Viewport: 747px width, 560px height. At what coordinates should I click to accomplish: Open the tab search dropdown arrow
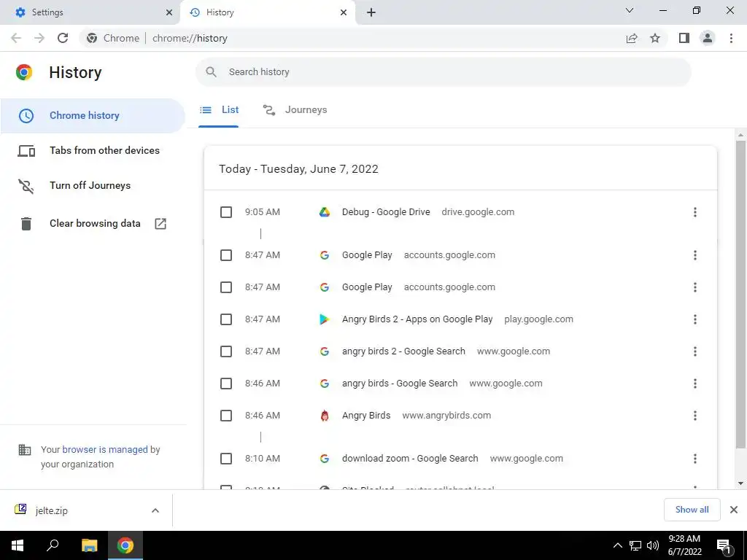[x=630, y=10]
